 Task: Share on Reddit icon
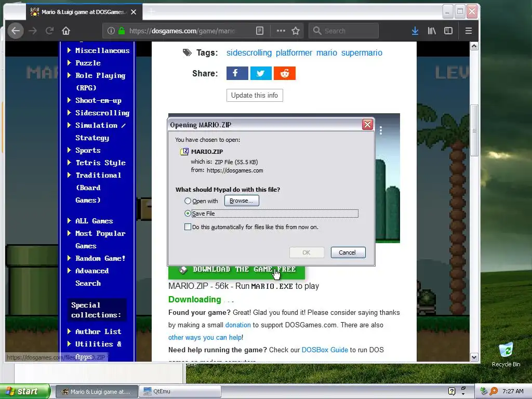click(x=285, y=73)
